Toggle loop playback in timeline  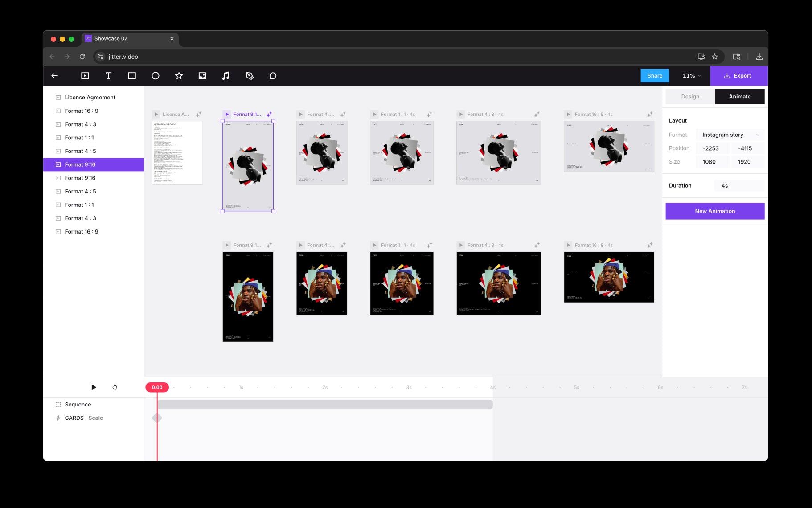[x=115, y=387]
